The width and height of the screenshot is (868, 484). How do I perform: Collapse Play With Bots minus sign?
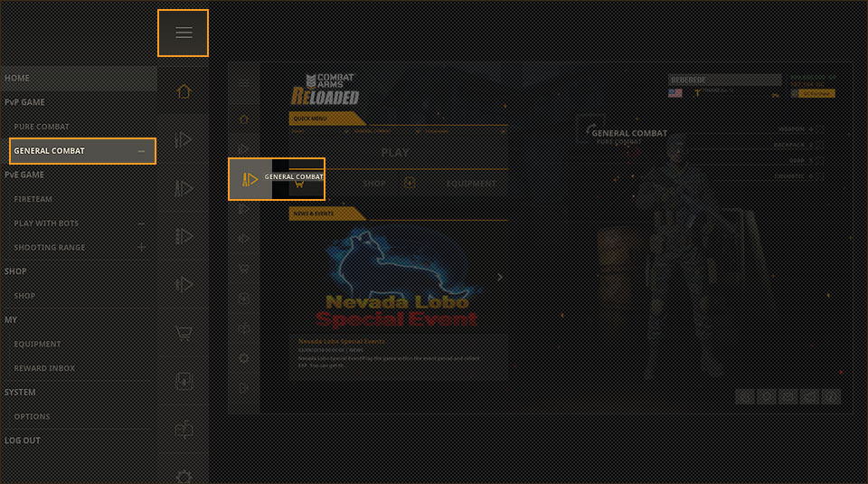[x=141, y=223]
